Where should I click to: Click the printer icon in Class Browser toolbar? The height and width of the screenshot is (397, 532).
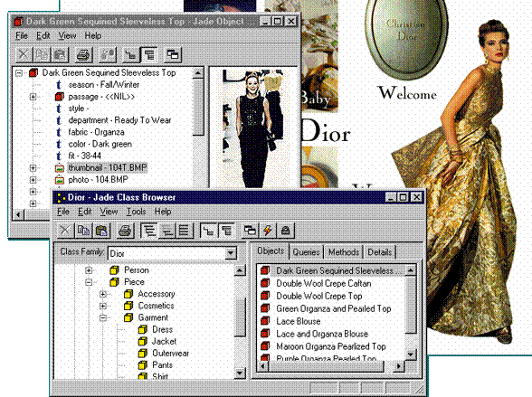click(x=125, y=231)
